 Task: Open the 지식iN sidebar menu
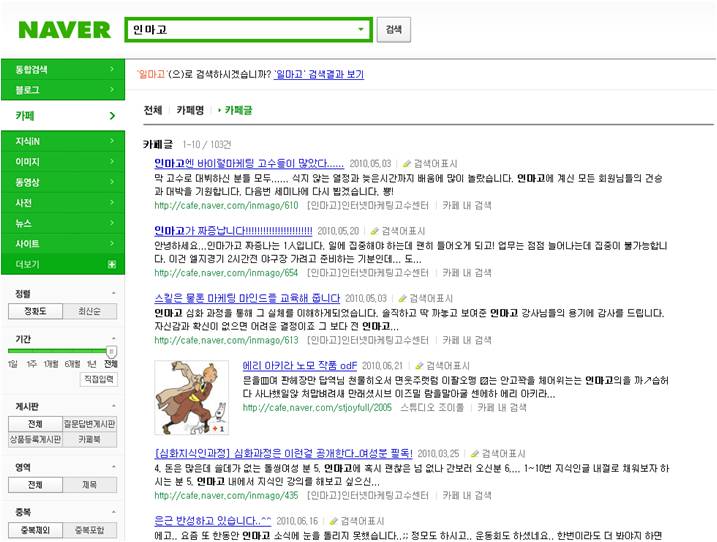click(x=63, y=141)
